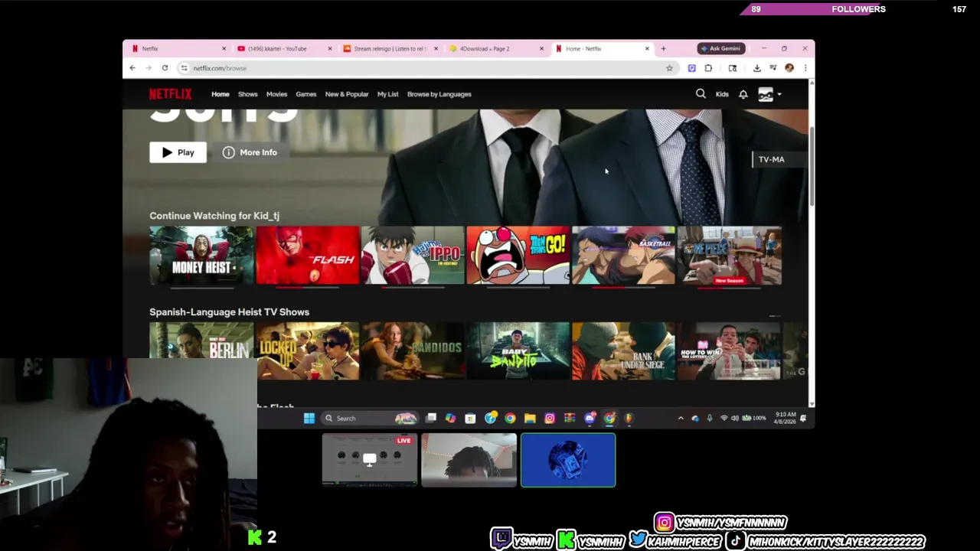Image resolution: width=980 pixels, height=551 pixels.
Task: Open File Explorer on taskbar
Action: pyautogui.click(x=530, y=418)
